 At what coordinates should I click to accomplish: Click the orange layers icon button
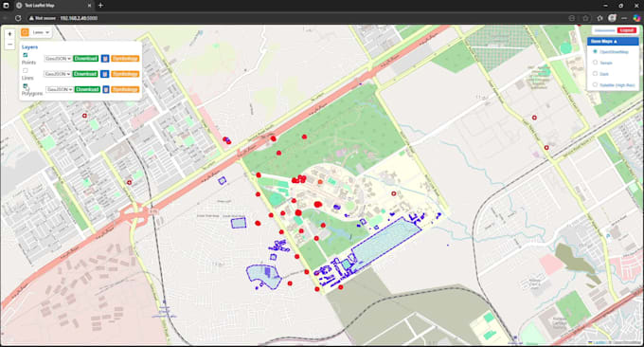tap(25, 32)
